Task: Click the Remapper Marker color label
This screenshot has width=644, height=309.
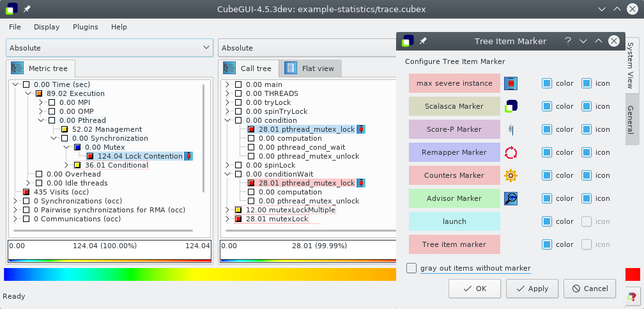Action: point(454,152)
